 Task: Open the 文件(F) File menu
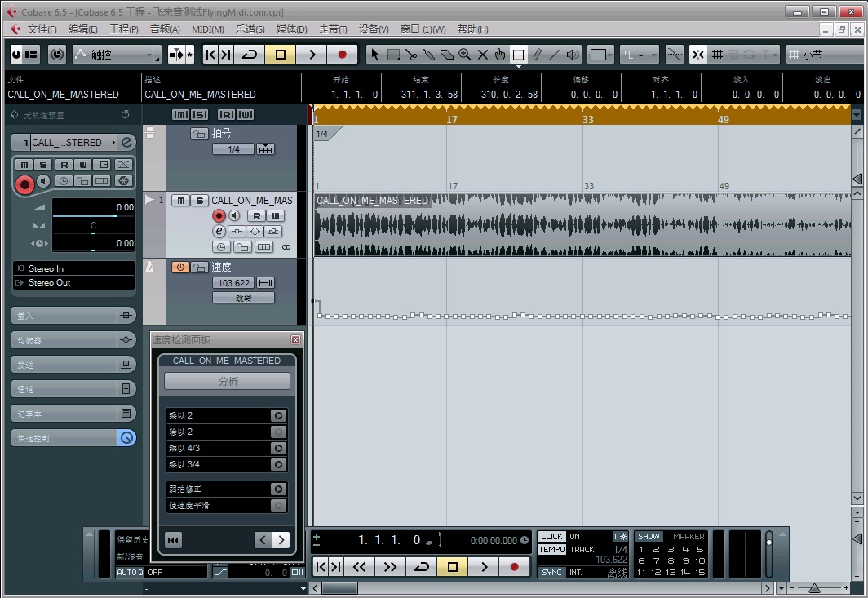(42, 29)
